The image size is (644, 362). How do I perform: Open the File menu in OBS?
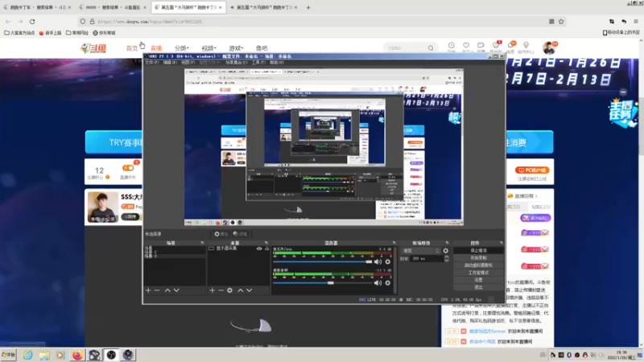click(x=151, y=63)
